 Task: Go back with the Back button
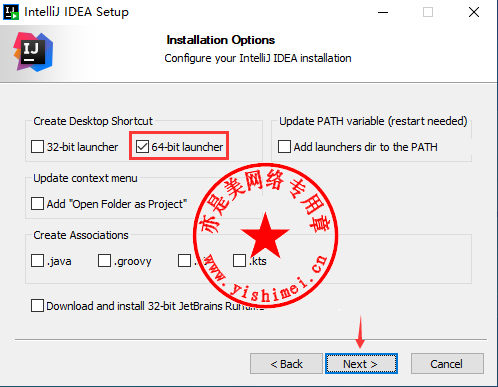click(286, 364)
